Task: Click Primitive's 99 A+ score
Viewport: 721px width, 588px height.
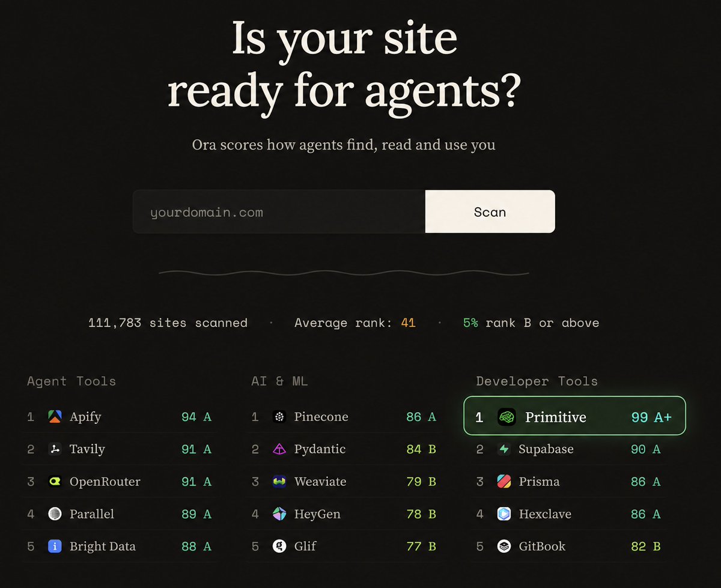Action: (x=651, y=417)
